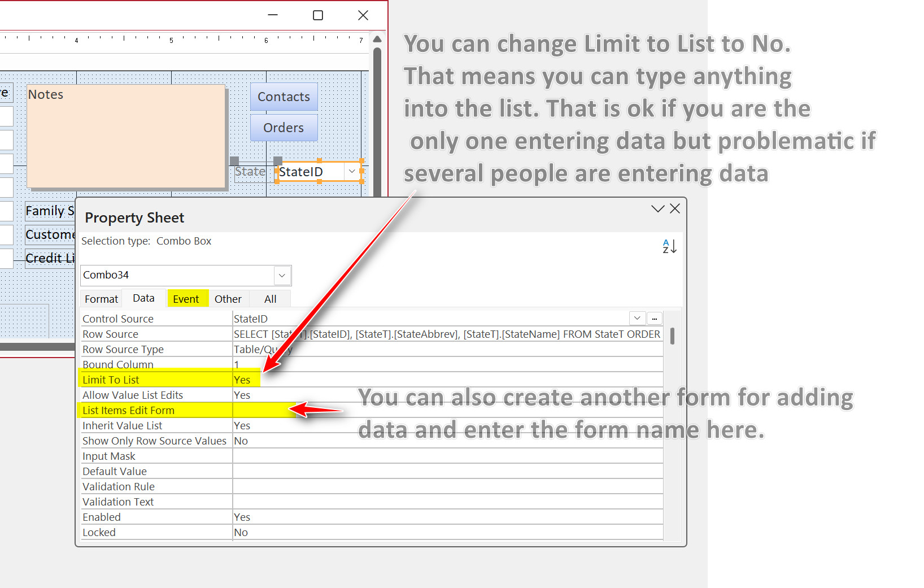924x588 pixels.
Task: Close the Property Sheet
Action: [675, 208]
